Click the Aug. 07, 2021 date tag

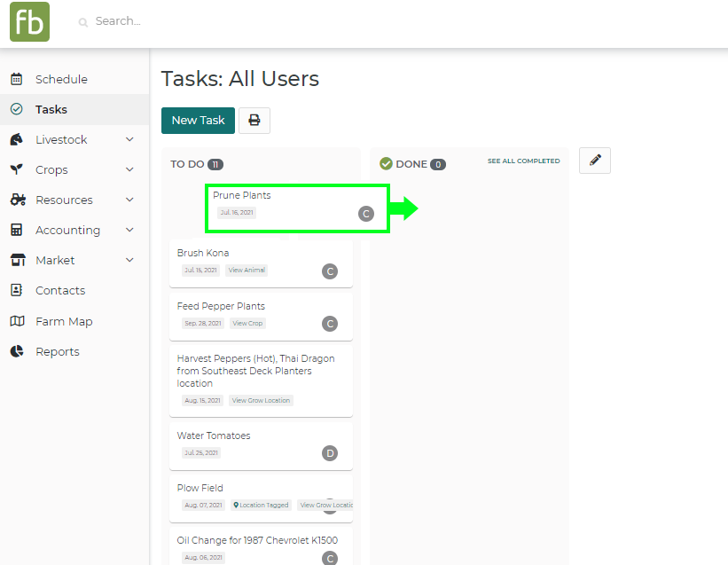[203, 505]
